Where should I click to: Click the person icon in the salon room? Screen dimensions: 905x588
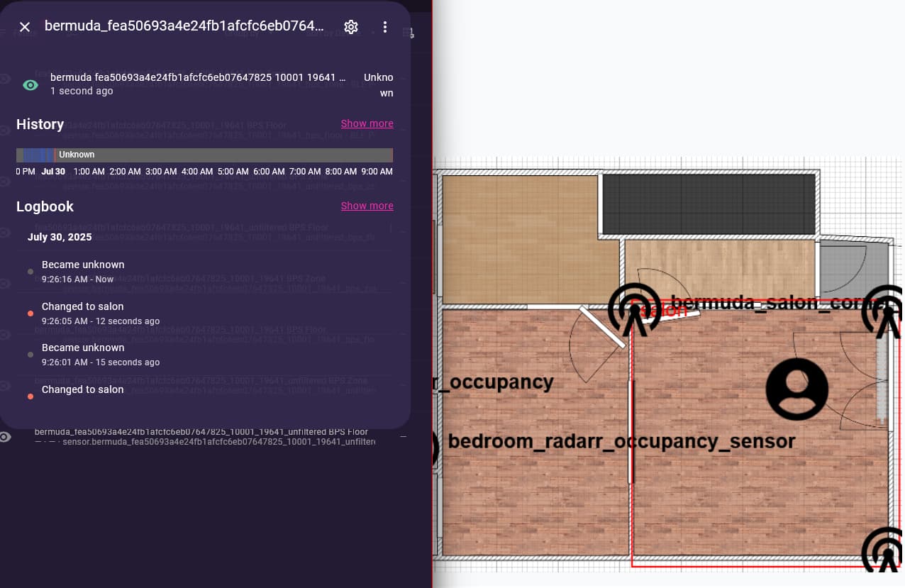click(x=797, y=389)
